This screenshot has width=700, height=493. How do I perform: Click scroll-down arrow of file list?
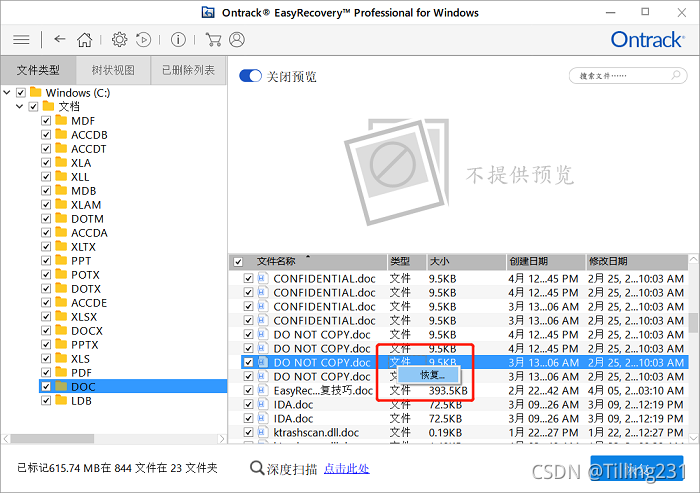693,438
